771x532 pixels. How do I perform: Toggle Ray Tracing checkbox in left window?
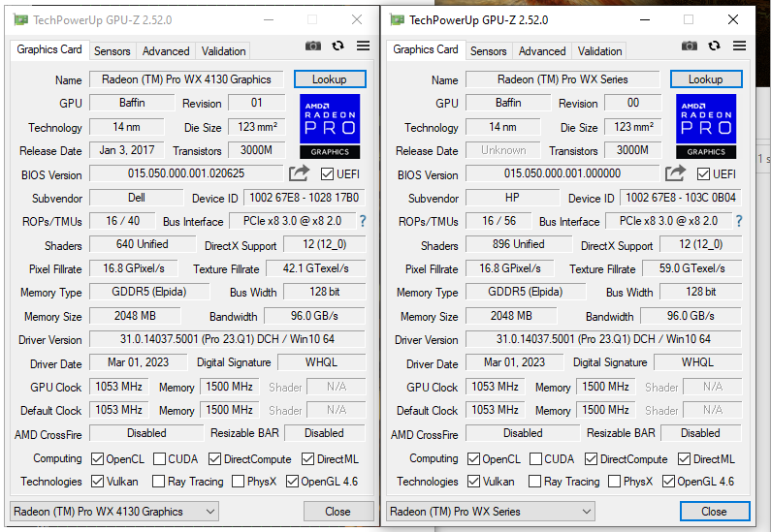[158, 481]
